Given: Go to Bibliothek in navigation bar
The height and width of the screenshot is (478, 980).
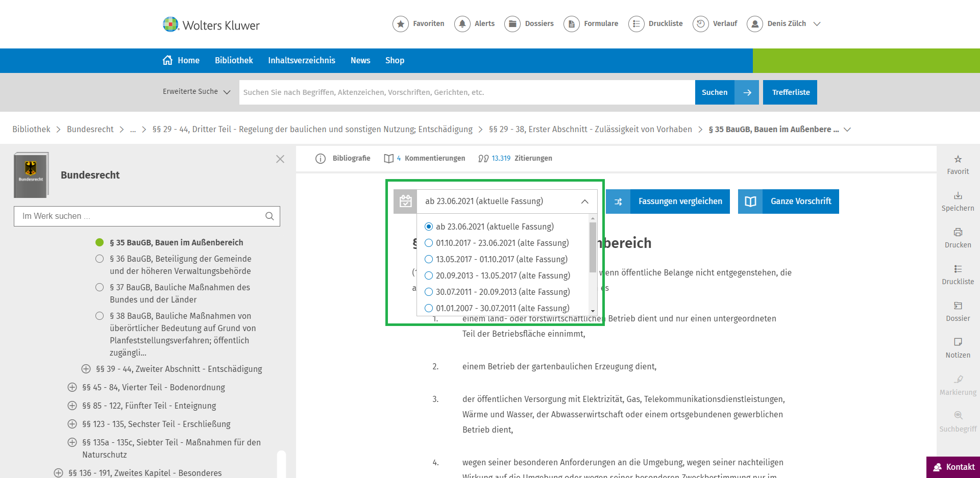Looking at the screenshot, I should (x=234, y=61).
